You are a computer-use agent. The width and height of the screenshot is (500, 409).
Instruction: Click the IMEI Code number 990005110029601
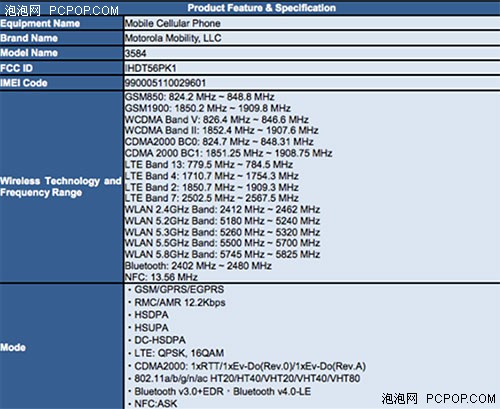[x=165, y=83]
